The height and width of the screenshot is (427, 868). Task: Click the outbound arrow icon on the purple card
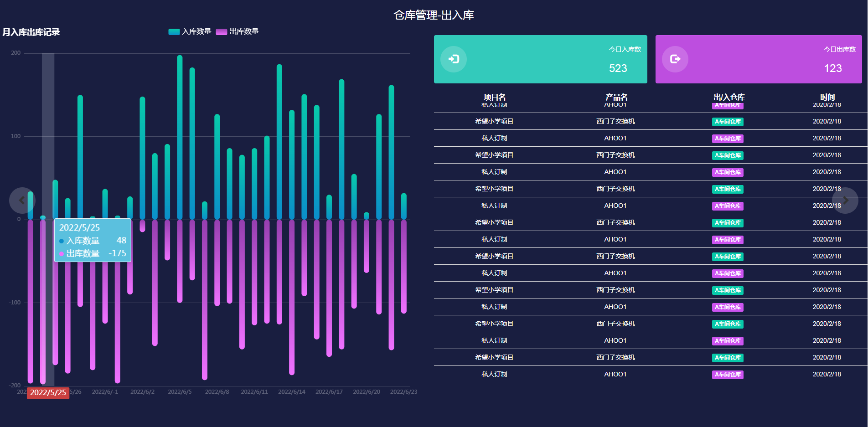pos(675,59)
